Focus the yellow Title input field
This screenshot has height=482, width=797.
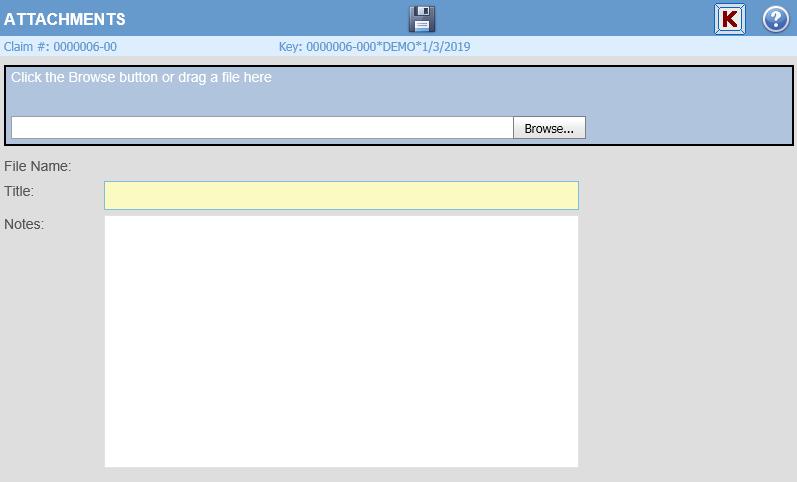pyautogui.click(x=341, y=195)
